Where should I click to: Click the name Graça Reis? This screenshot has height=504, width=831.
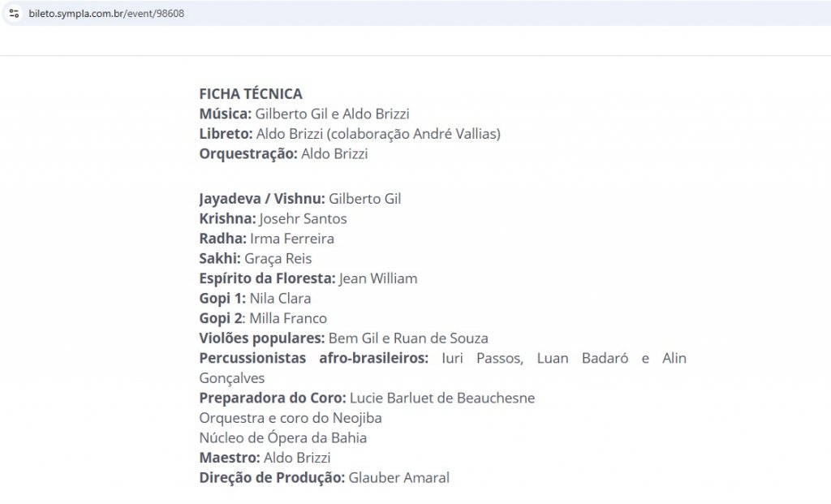[x=278, y=259]
